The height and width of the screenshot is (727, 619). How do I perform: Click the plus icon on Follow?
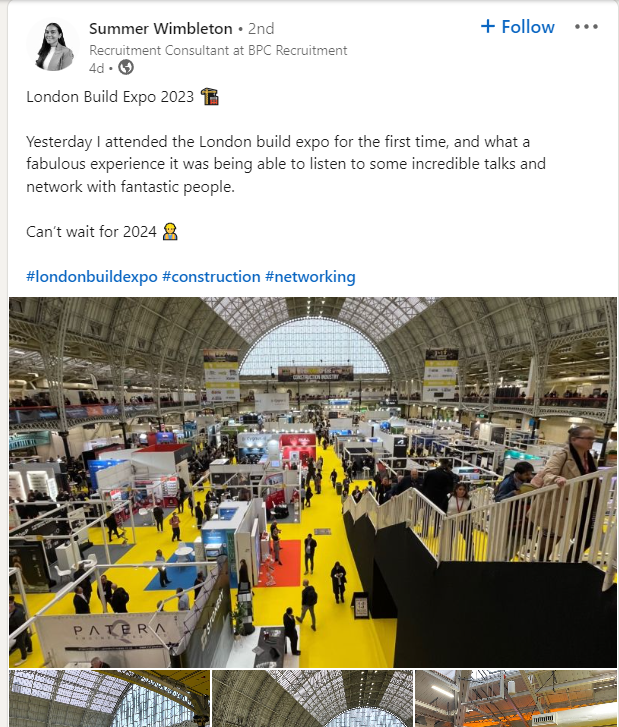[487, 27]
